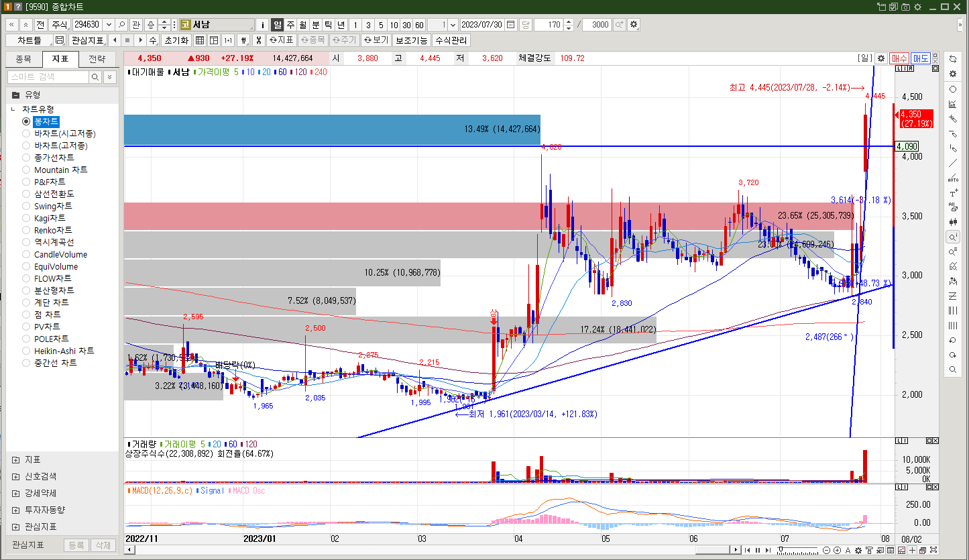This screenshot has height=560, width=969.
Task: Select CandleVolume chart type
Action: pos(55,254)
